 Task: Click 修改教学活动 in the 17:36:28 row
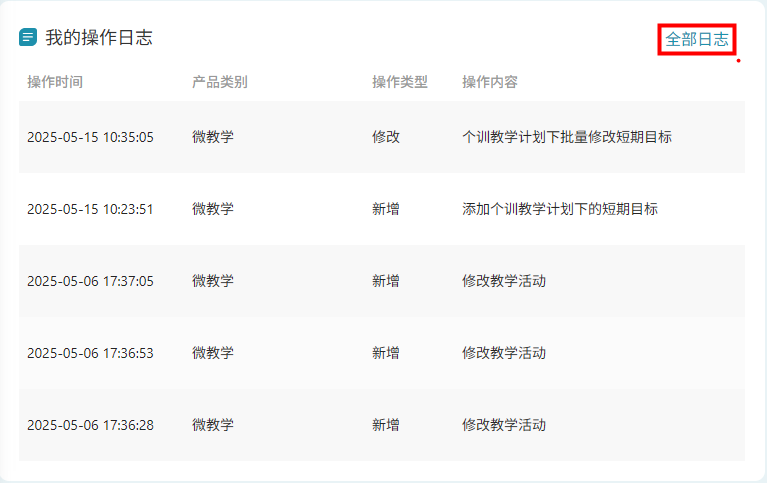504,425
